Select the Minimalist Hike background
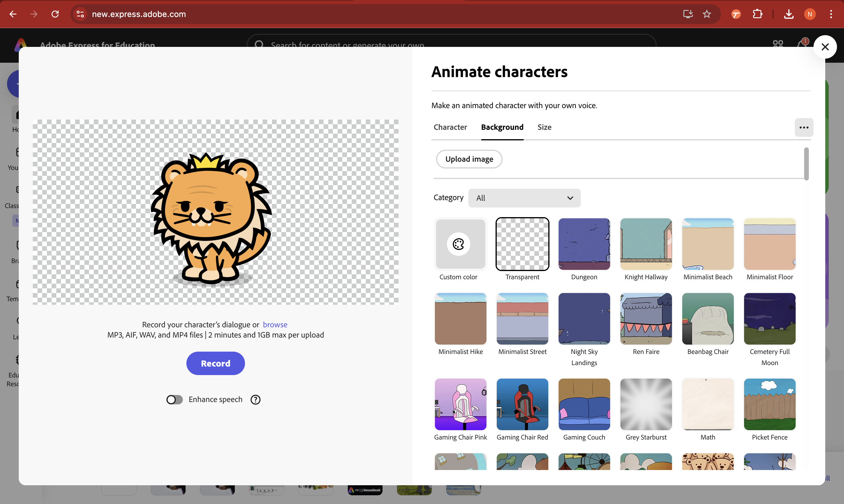 (460, 319)
